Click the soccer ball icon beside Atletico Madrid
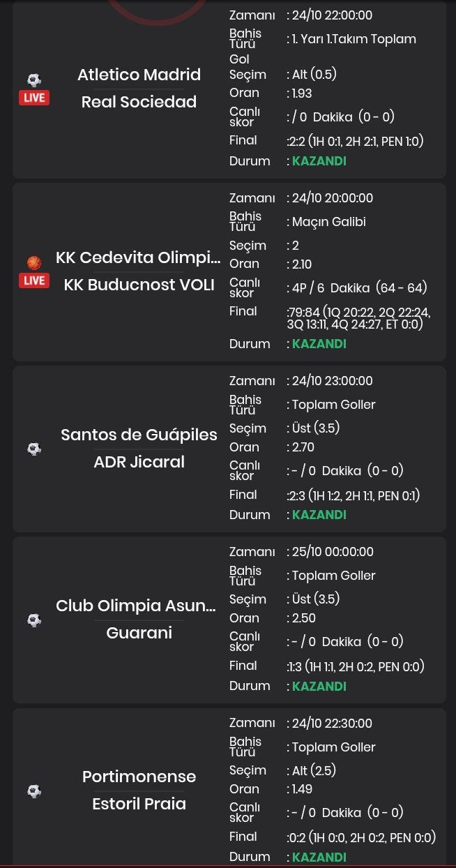 point(34,80)
